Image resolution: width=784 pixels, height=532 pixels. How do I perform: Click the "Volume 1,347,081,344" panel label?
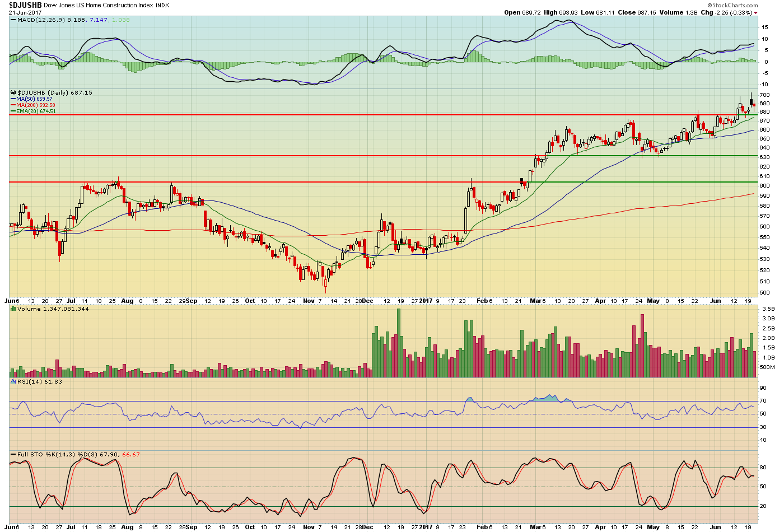pos(53,309)
